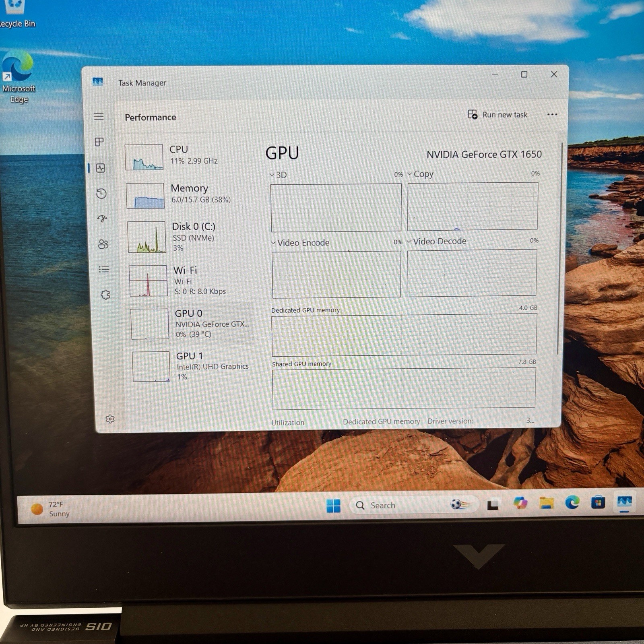Open the 3D engine graph dropdown
Screen dimensions: 644x644
pyautogui.click(x=278, y=175)
